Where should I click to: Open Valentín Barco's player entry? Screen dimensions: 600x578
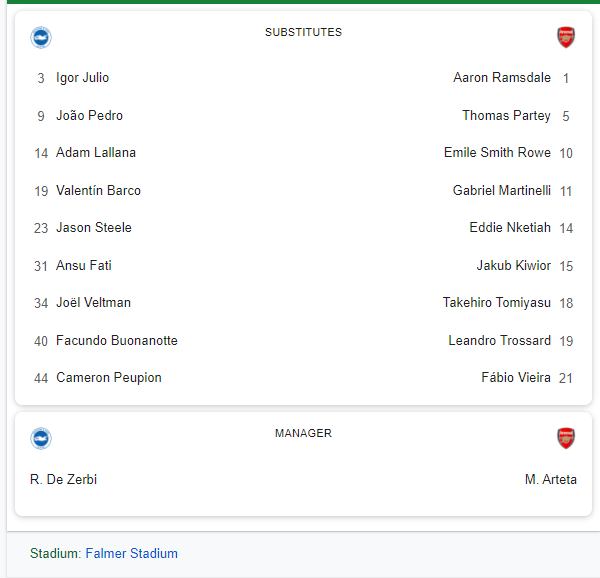point(98,190)
